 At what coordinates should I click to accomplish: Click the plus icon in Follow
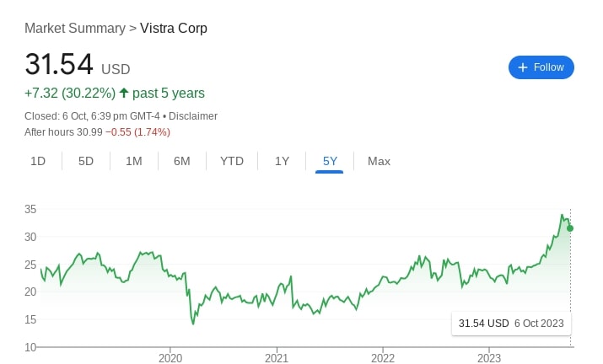[x=523, y=67]
